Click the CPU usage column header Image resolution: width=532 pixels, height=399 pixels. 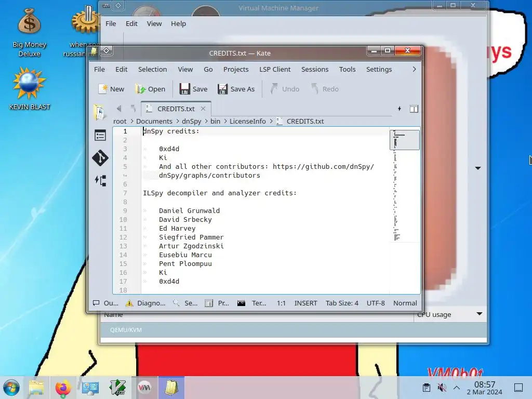point(449,314)
